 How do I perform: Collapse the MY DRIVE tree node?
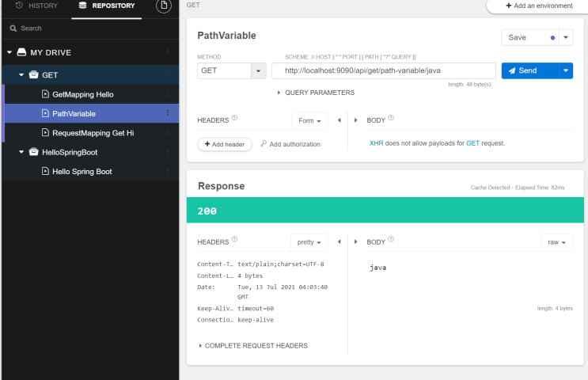[9, 52]
